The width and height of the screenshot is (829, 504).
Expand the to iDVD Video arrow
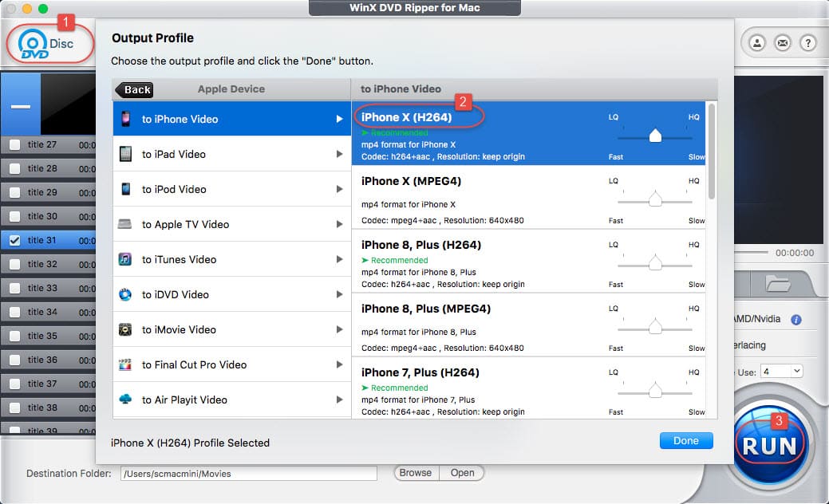339,294
